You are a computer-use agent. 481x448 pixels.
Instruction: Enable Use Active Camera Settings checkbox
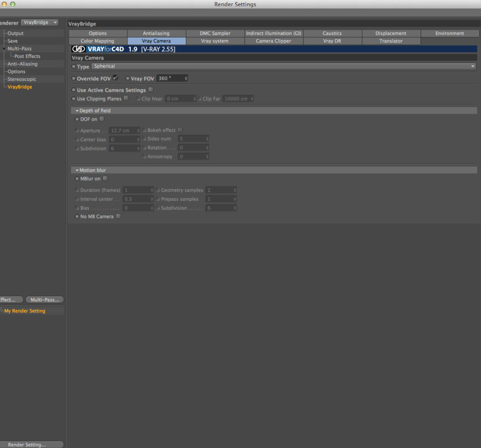[151, 90]
